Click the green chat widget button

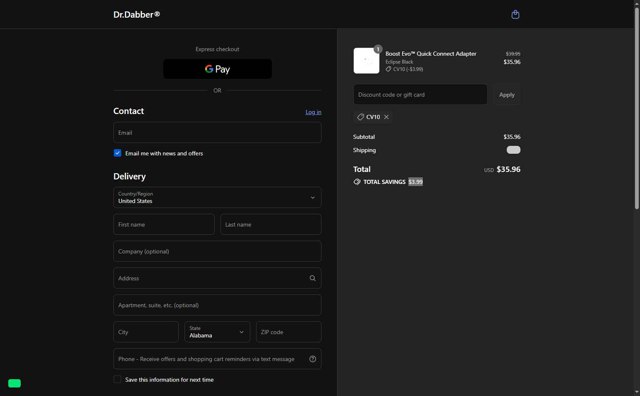click(14, 383)
